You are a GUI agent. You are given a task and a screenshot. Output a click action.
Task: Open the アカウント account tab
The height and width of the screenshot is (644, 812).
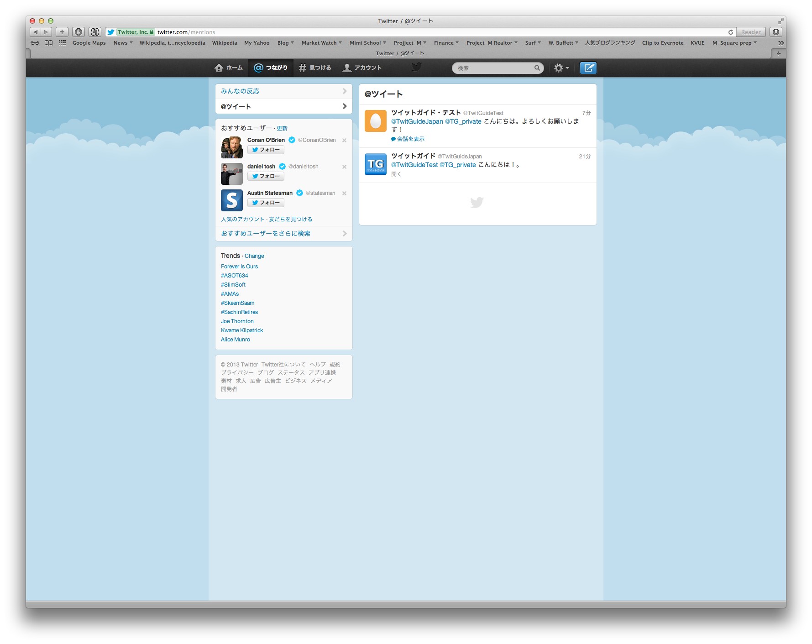tap(362, 68)
